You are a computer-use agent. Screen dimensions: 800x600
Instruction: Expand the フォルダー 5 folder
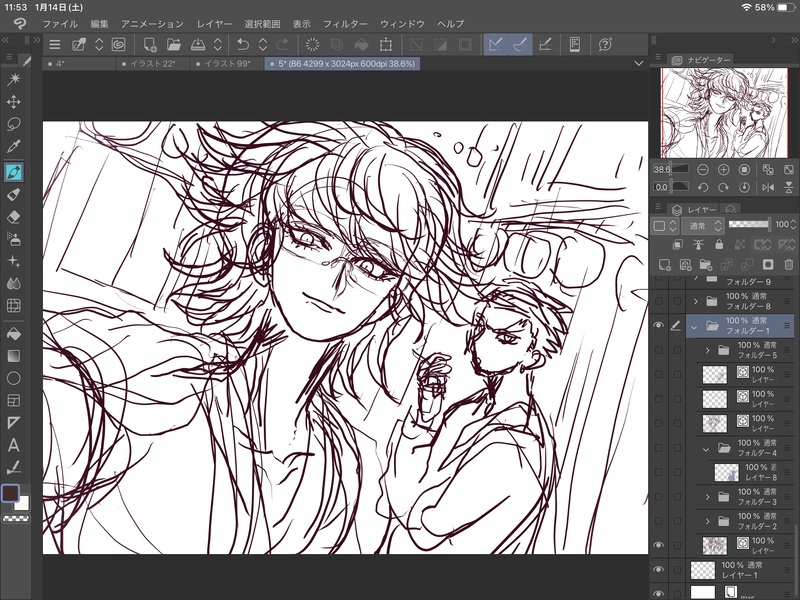click(708, 350)
